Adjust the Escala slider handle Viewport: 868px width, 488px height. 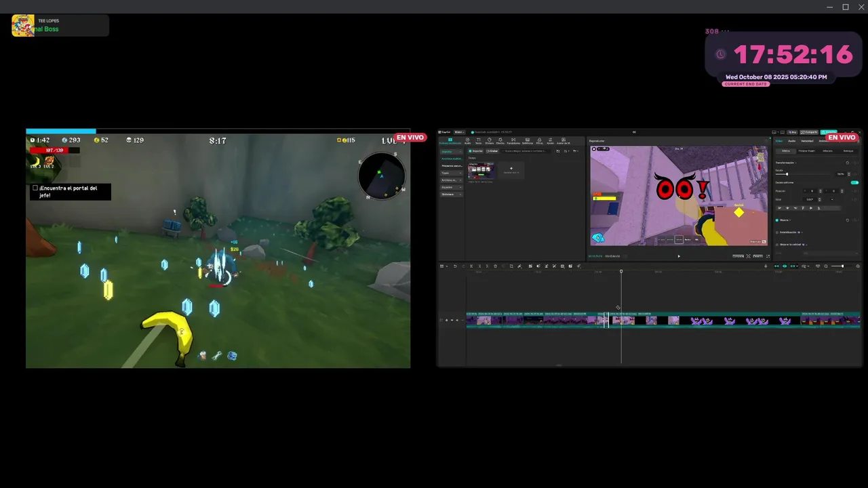pyautogui.click(x=787, y=174)
